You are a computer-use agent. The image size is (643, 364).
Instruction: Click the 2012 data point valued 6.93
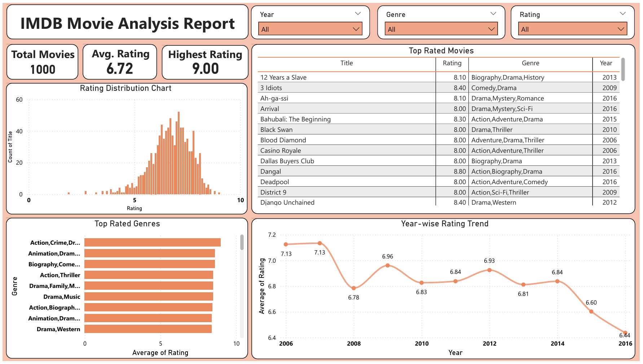pyautogui.click(x=489, y=270)
